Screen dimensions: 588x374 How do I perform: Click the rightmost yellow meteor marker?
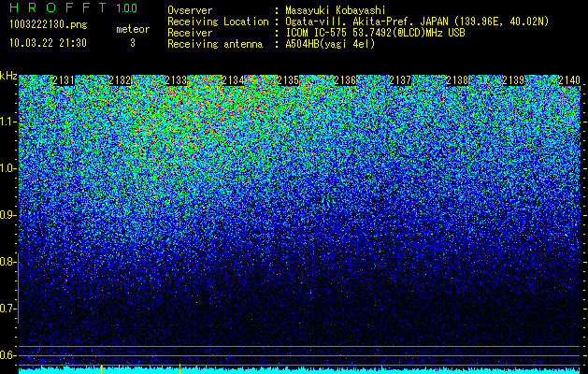(x=180, y=368)
